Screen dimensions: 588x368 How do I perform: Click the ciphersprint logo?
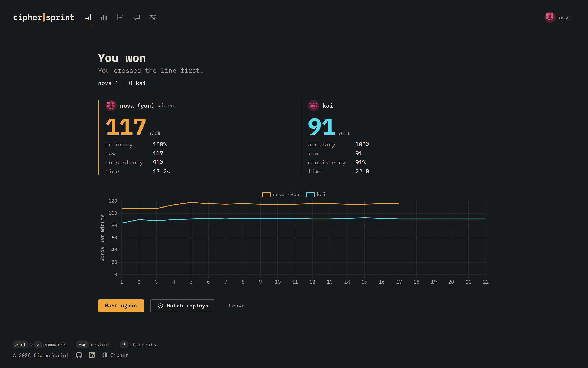click(44, 17)
